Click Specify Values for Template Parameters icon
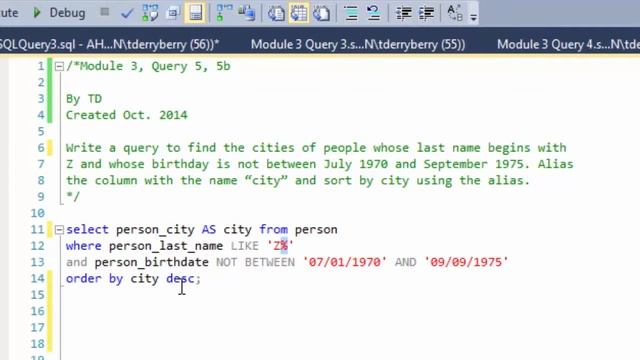The width and height of the screenshot is (640, 360). click(455, 13)
